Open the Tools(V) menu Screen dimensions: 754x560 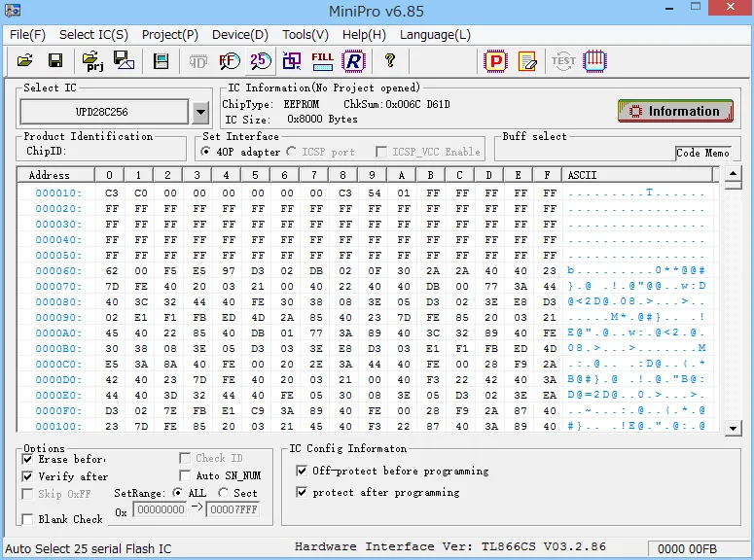point(305,35)
